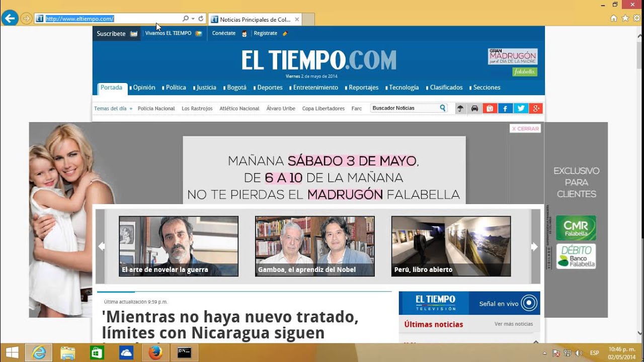This screenshot has width=644, height=362.
Task: Click the browser forward arrow button
Action: click(x=26, y=19)
